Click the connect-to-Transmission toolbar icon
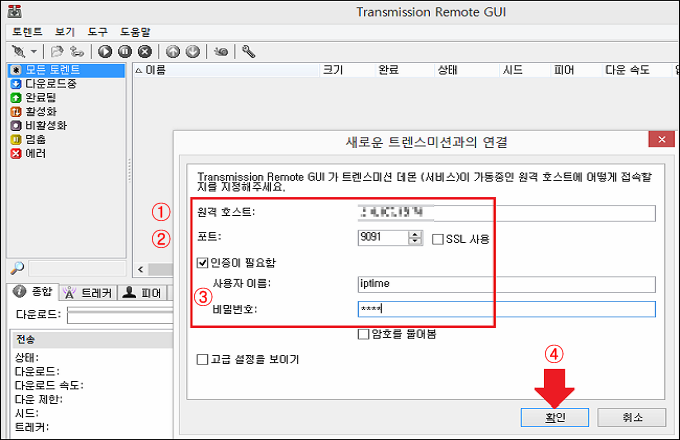This screenshot has height=440, width=680. tap(19, 52)
